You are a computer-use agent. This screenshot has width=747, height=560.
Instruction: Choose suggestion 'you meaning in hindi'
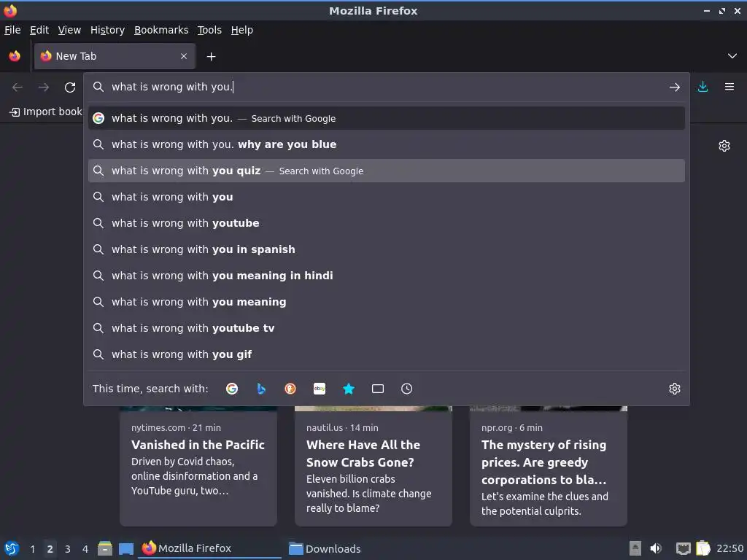[x=387, y=275]
